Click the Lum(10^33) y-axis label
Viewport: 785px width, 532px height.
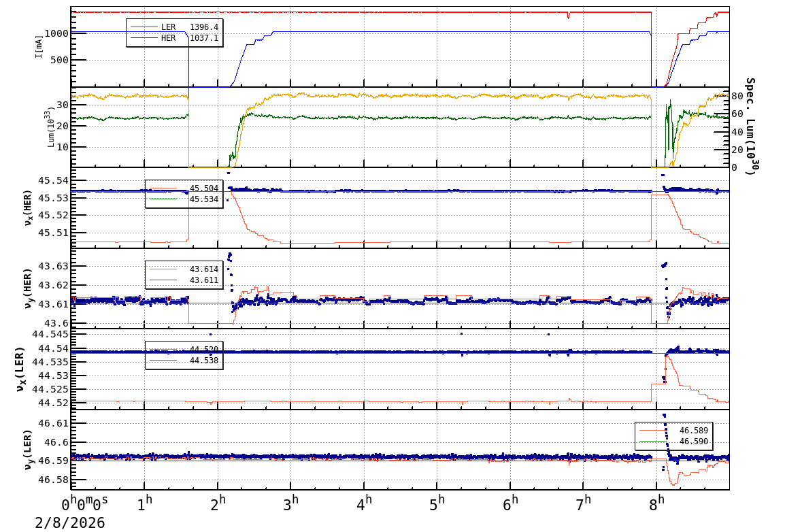[50, 127]
